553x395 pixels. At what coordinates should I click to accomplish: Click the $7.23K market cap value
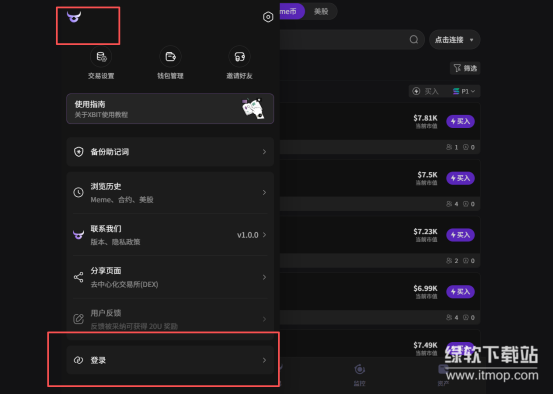(x=425, y=231)
